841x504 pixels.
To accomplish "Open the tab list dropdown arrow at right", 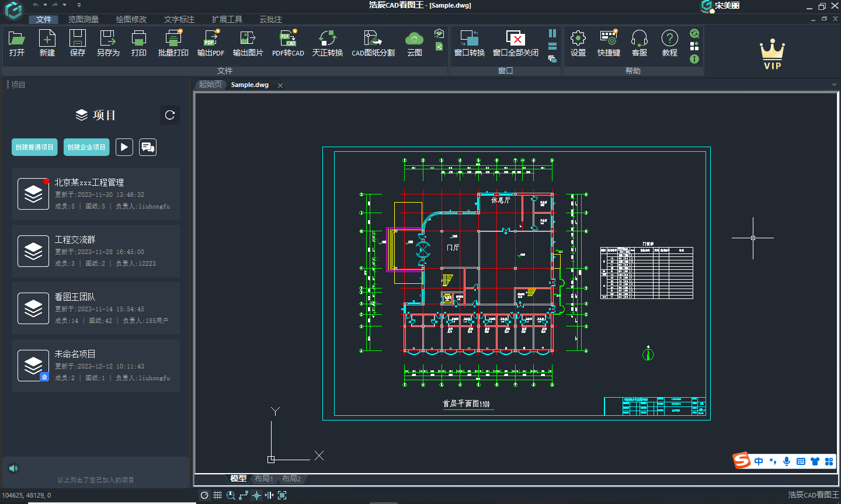I will tap(834, 85).
